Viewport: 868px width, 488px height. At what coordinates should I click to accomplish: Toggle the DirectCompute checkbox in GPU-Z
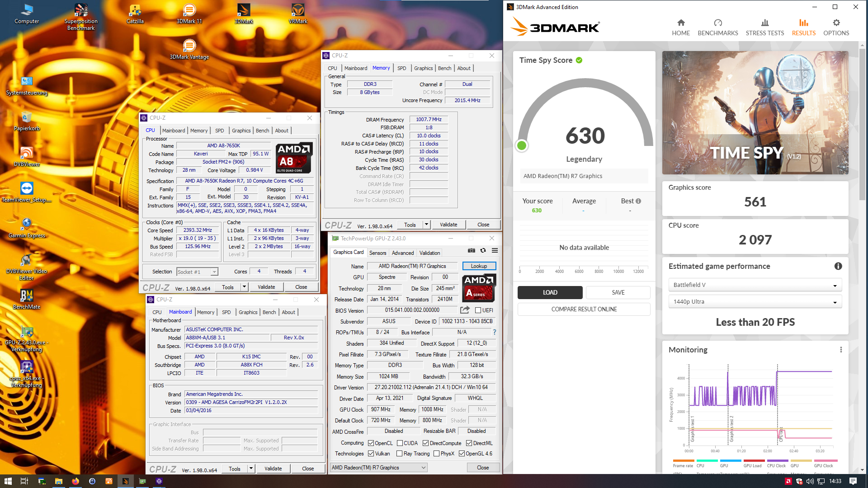tap(425, 443)
